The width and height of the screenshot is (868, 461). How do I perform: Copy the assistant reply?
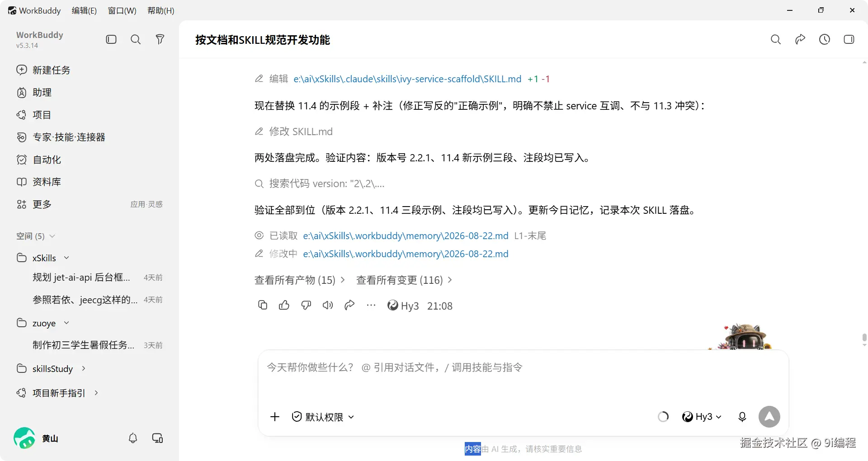(x=263, y=305)
